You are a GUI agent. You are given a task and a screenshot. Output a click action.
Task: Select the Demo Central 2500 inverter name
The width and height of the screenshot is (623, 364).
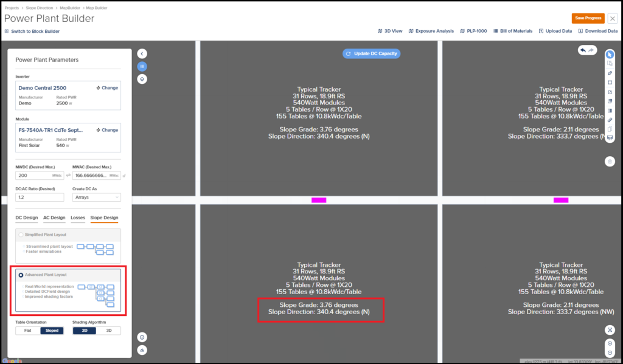click(43, 88)
